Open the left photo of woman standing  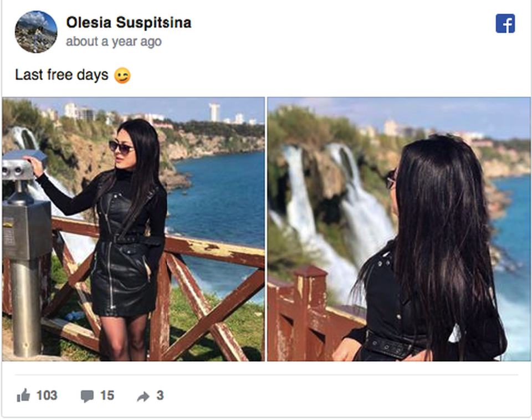coord(134,229)
